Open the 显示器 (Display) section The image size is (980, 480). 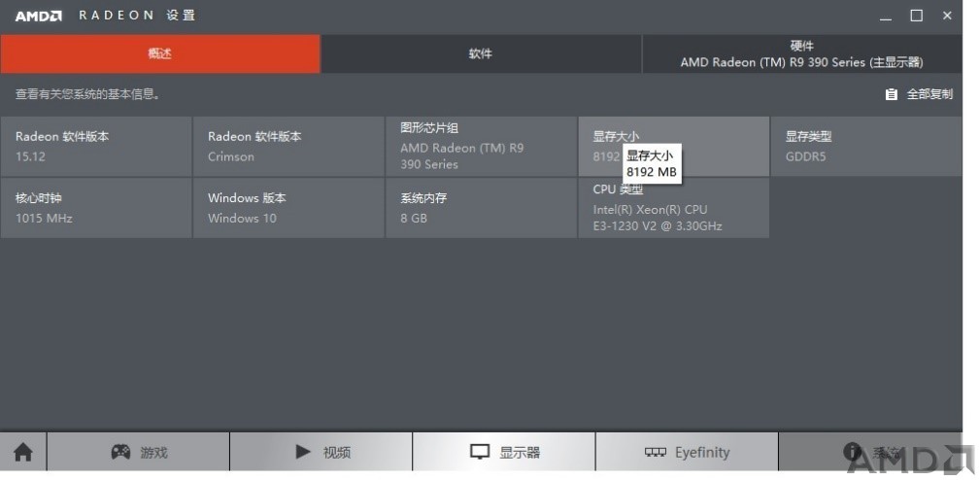[x=504, y=452]
